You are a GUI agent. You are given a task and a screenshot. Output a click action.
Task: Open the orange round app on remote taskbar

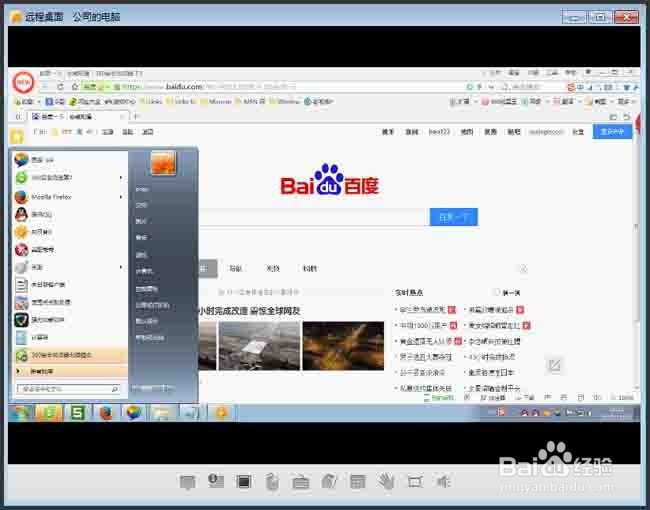click(x=221, y=413)
